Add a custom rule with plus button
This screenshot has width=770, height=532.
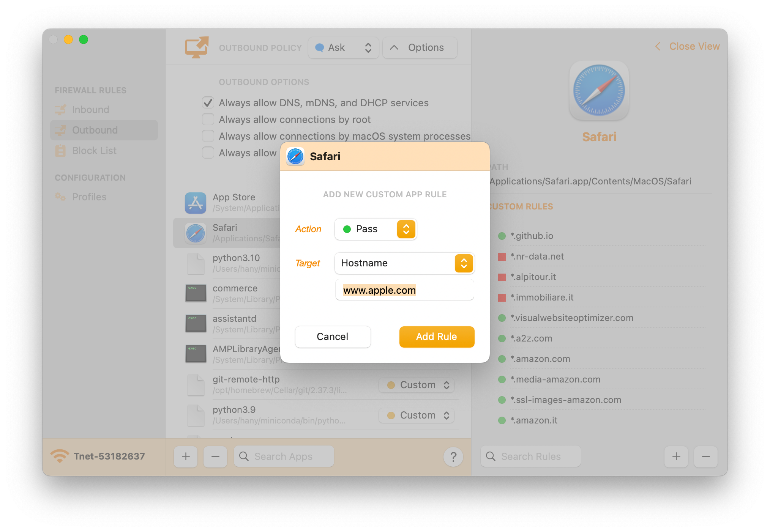(x=676, y=456)
